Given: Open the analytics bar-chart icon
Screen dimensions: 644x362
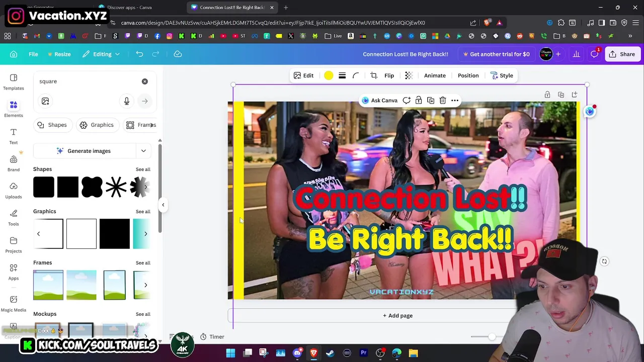Looking at the screenshot, I should point(577,54).
